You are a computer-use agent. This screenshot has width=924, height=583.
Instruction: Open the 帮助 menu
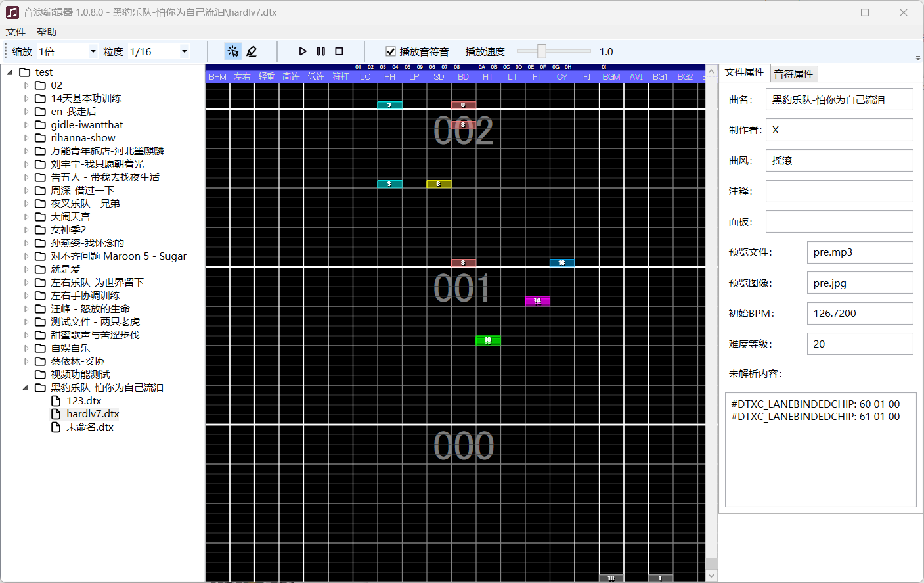pos(47,32)
